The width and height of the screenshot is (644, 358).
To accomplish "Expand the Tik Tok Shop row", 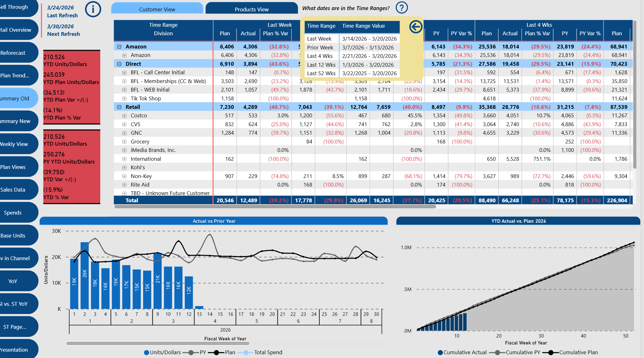I will click(124, 98).
